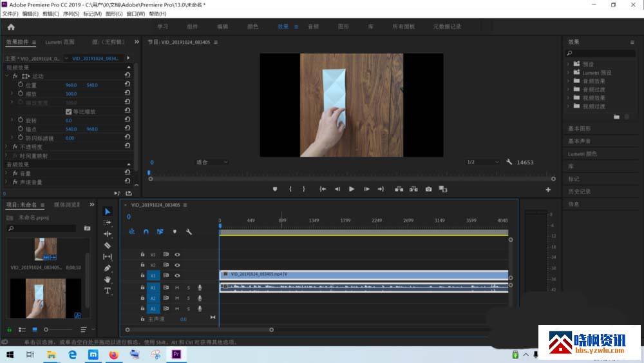The image size is (644, 363).
Task: Select the Razor tool
Action: [x=107, y=246]
